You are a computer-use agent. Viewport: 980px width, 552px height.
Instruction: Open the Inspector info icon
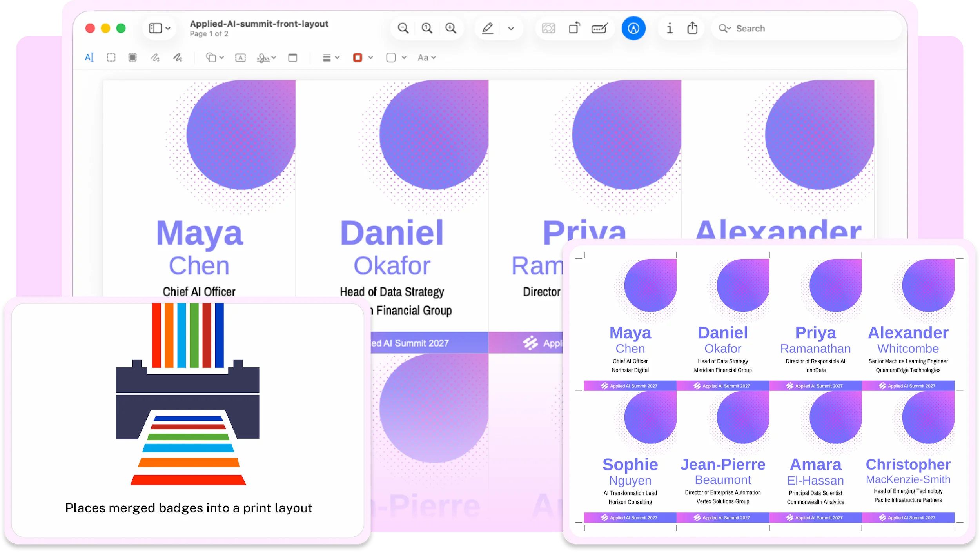tap(670, 28)
